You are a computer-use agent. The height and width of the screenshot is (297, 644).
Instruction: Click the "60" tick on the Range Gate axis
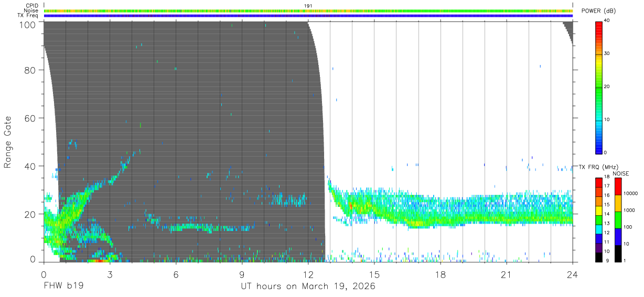pos(30,118)
